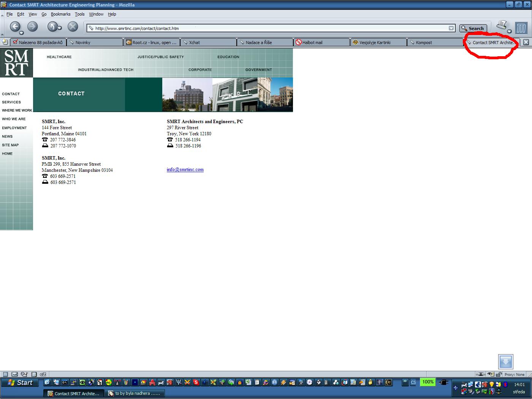Open ChatZilla from the cZ status bar icon
The image size is (532, 399).
click(43, 374)
